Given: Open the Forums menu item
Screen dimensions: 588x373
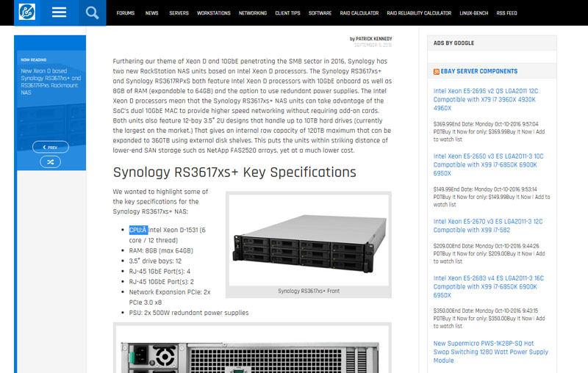Looking at the screenshot, I should (125, 13).
